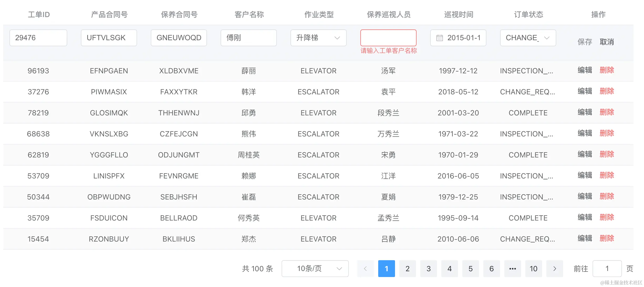This screenshot has width=644, height=287.
Task: Edit the row with ID 96193
Action: (x=585, y=70)
